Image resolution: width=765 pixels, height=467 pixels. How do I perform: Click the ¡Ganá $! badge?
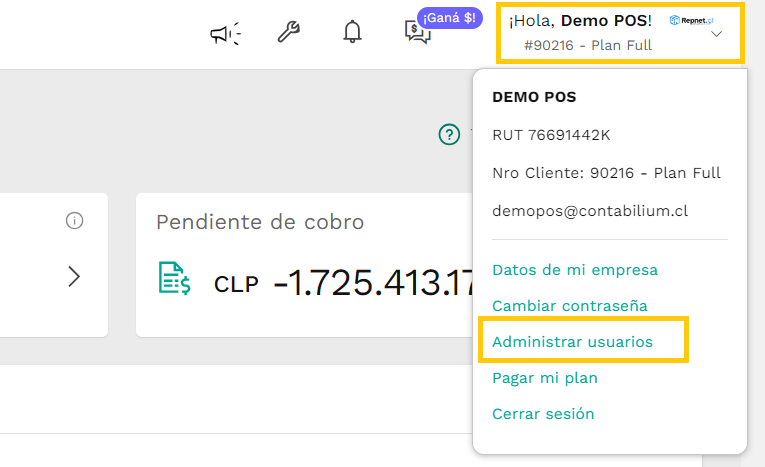click(x=449, y=18)
